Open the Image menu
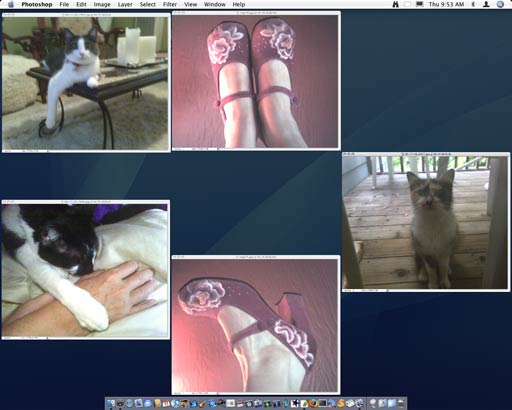 [x=102, y=4]
